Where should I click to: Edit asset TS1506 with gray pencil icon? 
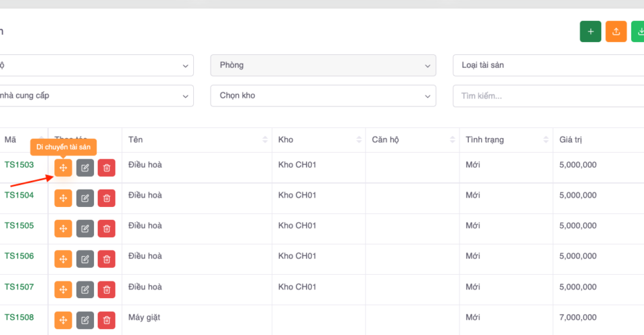tap(85, 259)
